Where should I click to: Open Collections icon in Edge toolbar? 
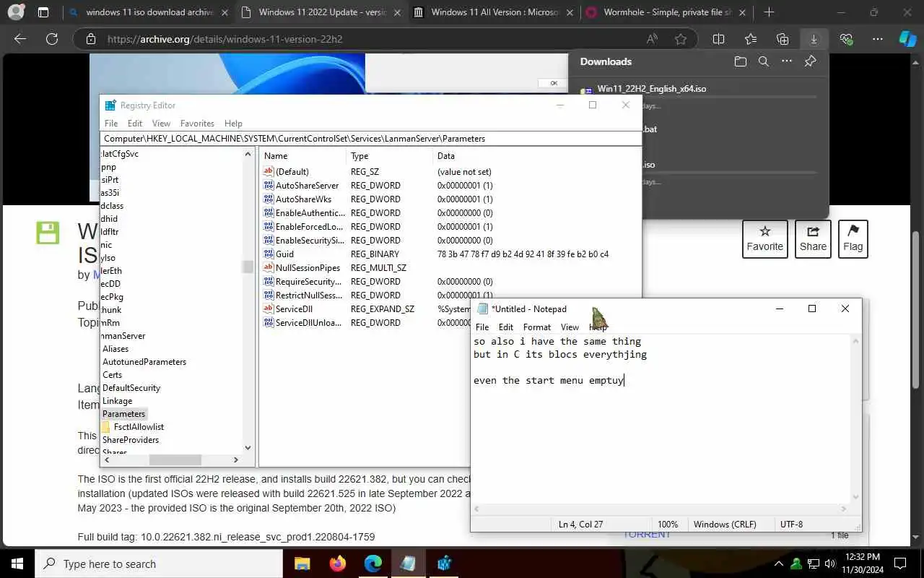click(783, 39)
